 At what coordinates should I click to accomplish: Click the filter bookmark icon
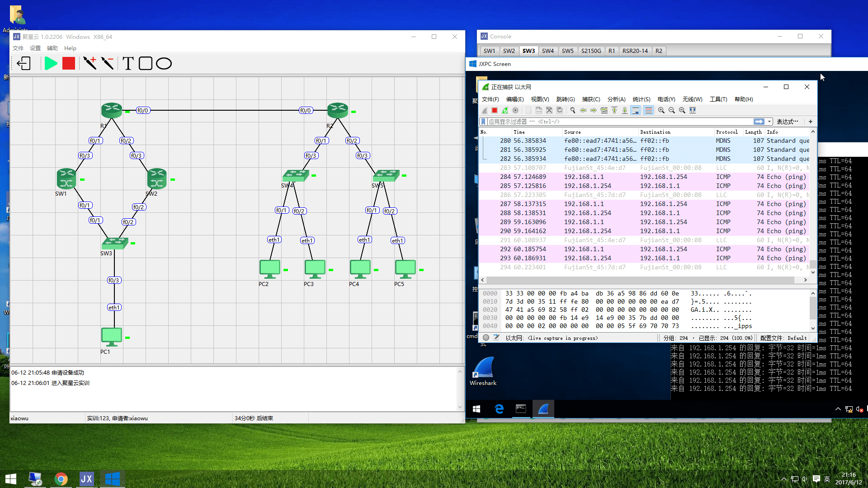[x=484, y=122]
